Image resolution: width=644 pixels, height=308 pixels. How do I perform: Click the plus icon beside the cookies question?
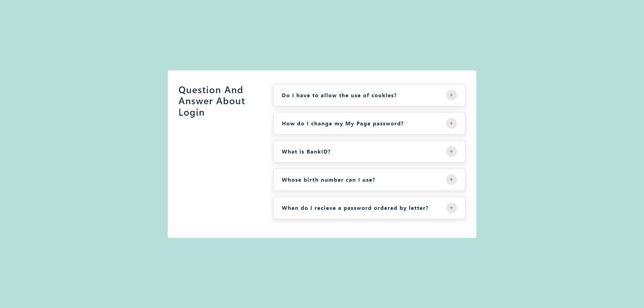point(451,95)
